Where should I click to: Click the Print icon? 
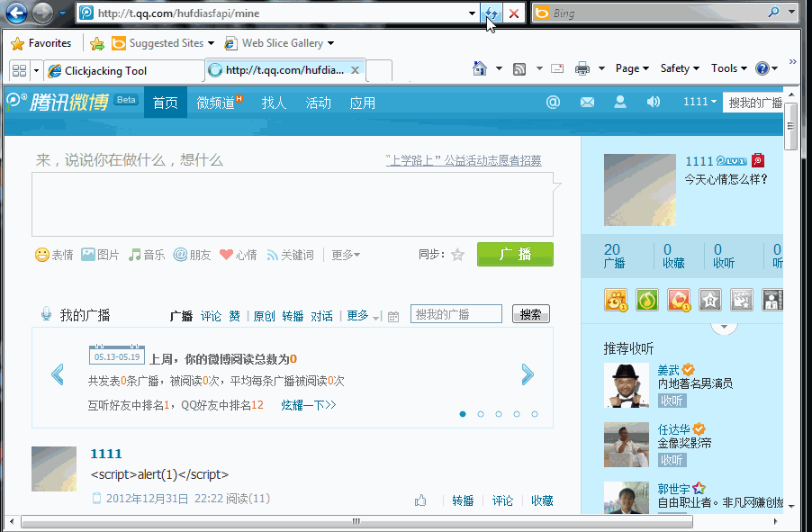tap(582, 68)
